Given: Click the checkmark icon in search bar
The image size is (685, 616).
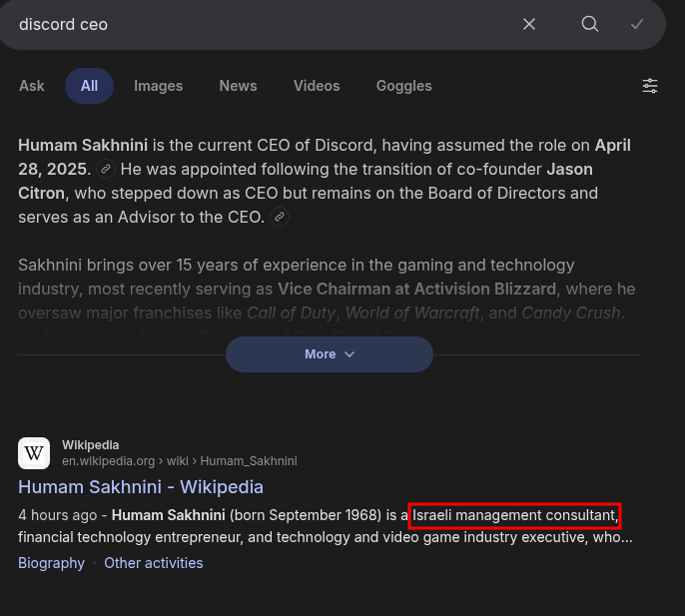Looking at the screenshot, I should click(637, 24).
